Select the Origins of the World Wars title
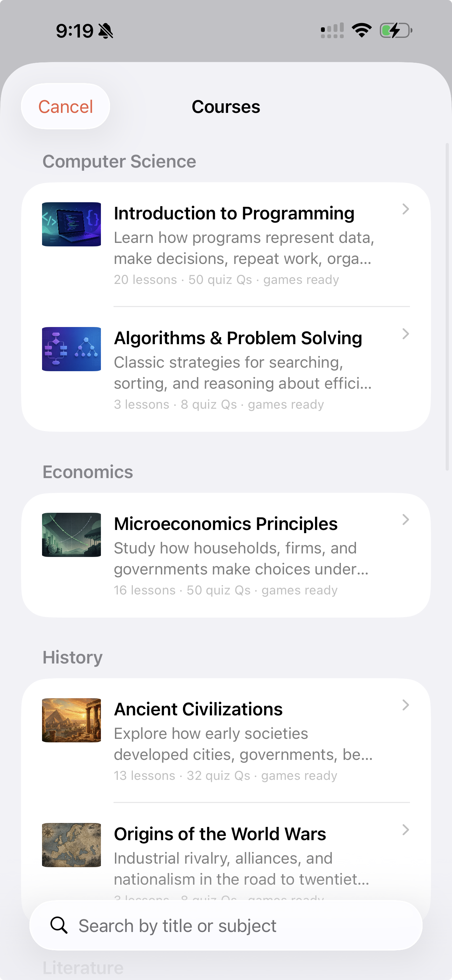The width and height of the screenshot is (452, 980). [220, 834]
